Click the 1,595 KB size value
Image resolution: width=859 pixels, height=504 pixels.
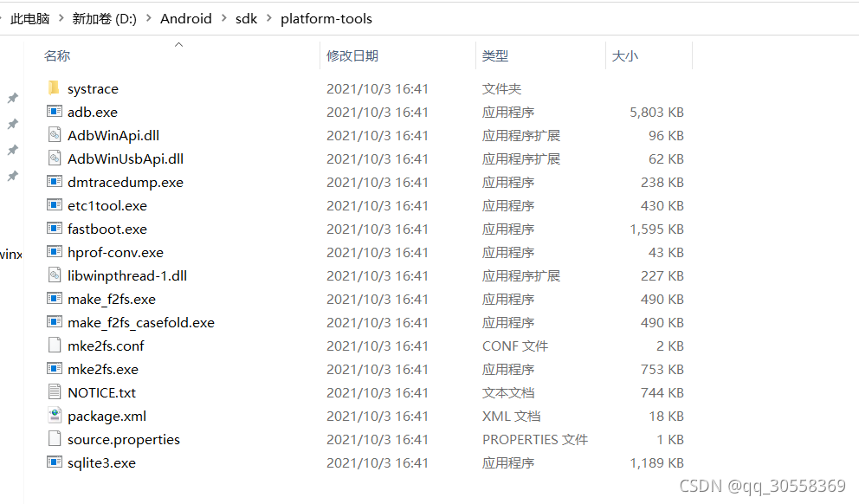(657, 229)
